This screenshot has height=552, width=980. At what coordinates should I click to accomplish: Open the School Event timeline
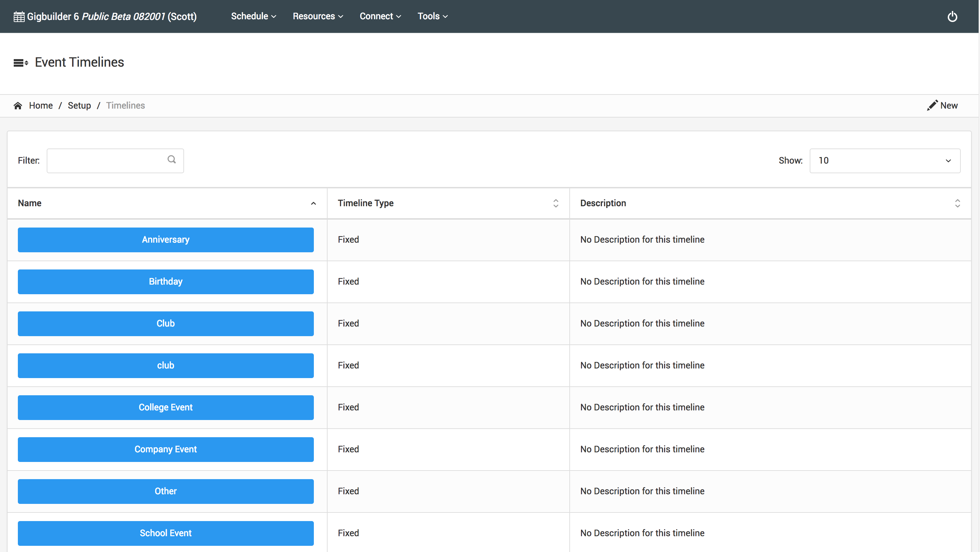[x=166, y=533]
